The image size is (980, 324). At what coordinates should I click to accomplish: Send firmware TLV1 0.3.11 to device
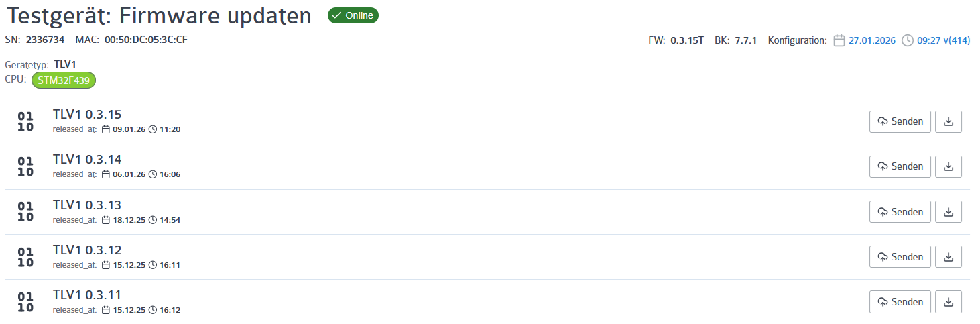coord(900,302)
